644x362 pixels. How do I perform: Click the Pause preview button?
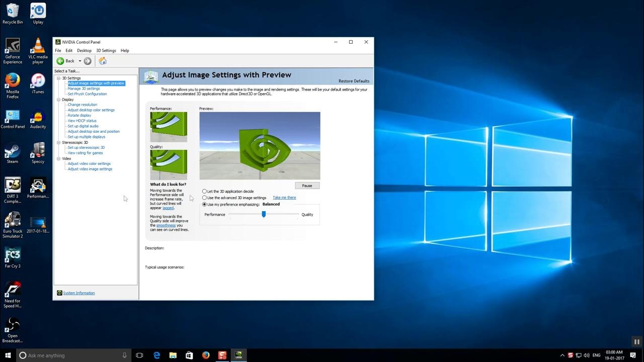tap(307, 186)
